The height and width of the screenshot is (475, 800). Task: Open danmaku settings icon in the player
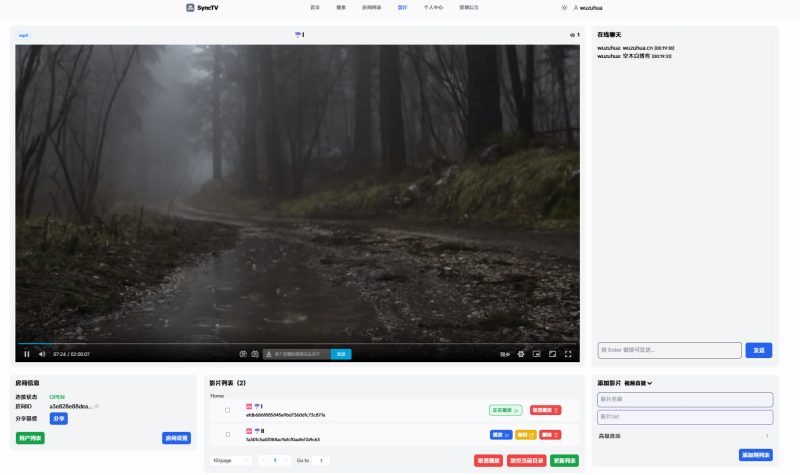(x=255, y=354)
